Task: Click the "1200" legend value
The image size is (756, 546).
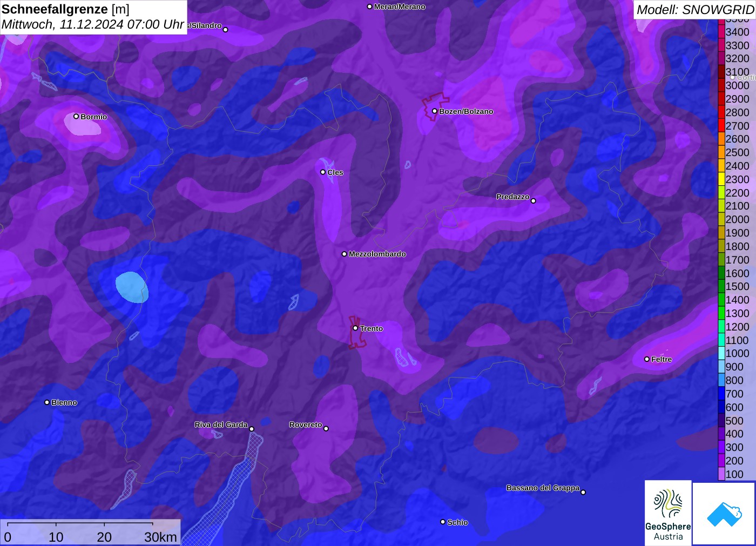Action: coord(738,327)
